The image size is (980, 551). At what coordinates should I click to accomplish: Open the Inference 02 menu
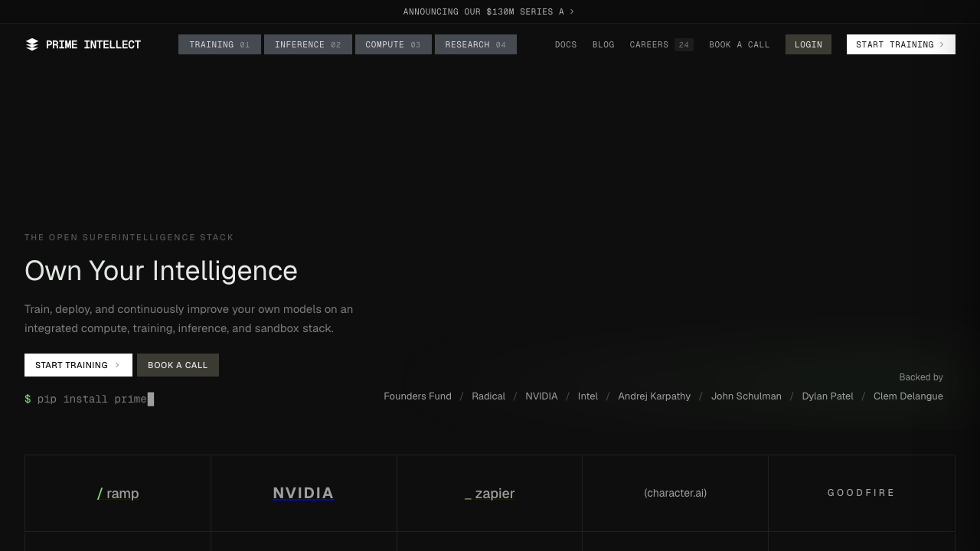308,44
